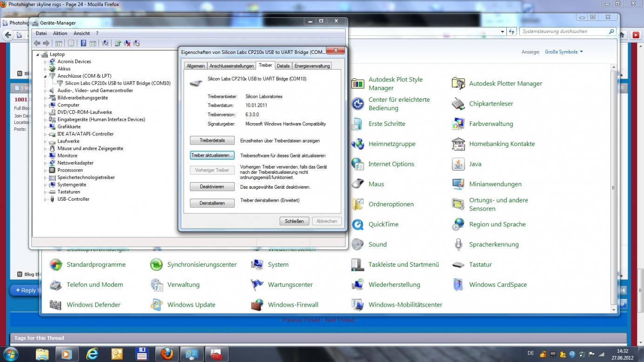Viewport: 644px width, 362px height.
Task: Click the uninstall device red X icon
Action: tap(127, 43)
